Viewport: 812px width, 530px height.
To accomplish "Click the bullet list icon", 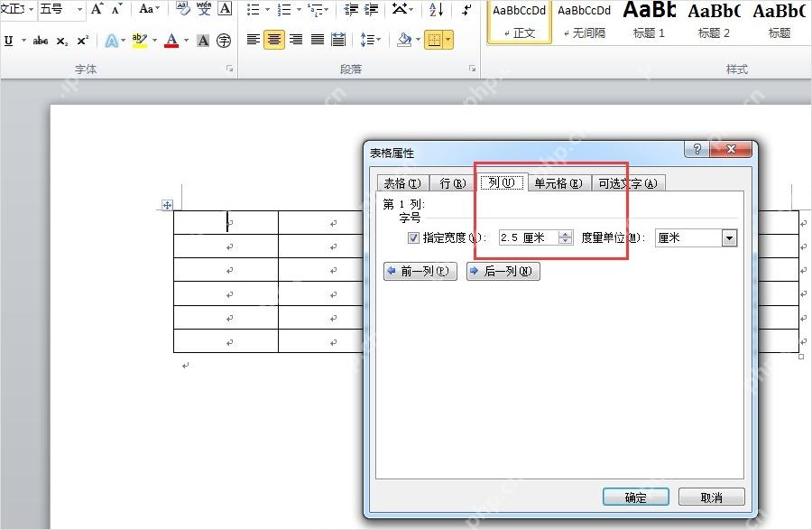I will [254, 9].
